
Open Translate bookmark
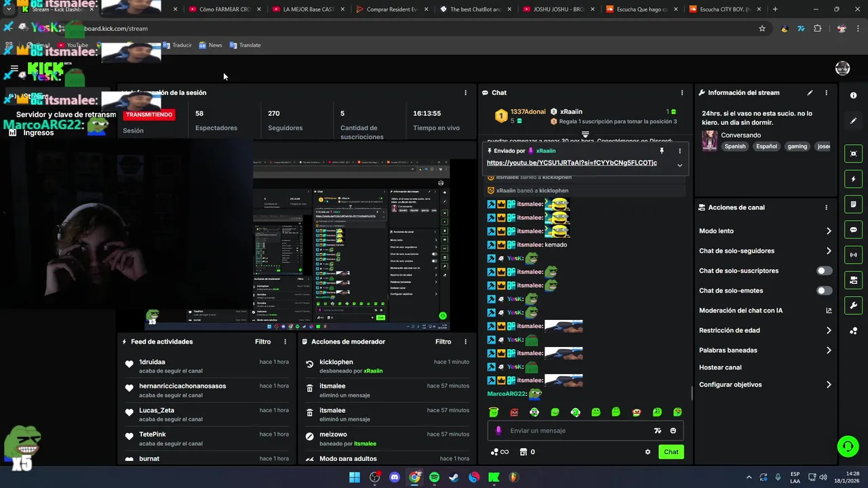pos(245,45)
